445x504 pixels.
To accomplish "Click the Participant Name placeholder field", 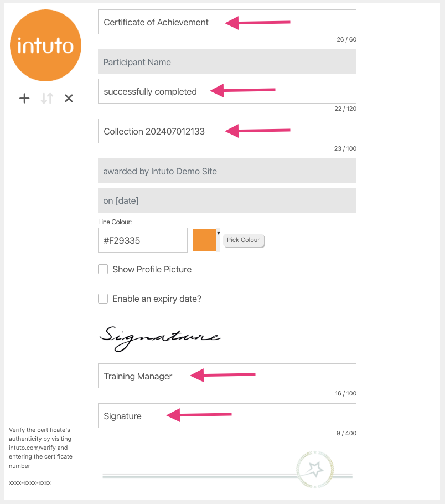I will click(226, 62).
